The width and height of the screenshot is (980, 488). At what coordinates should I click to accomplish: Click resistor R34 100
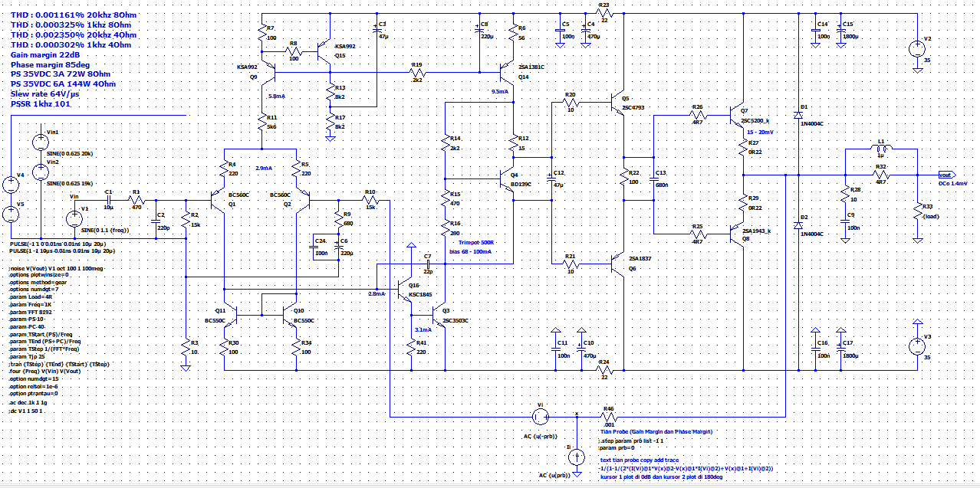tap(297, 347)
